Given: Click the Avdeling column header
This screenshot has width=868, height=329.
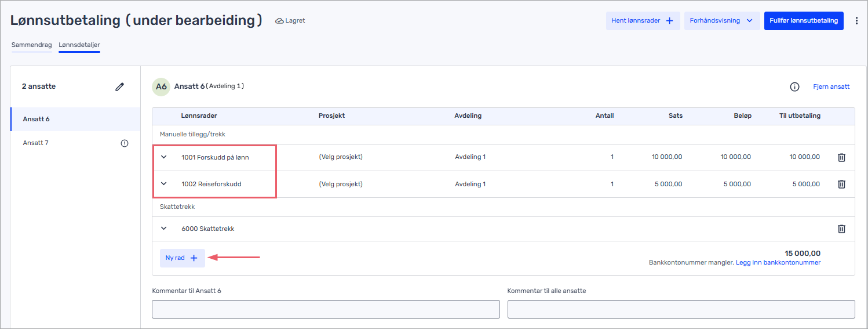Looking at the screenshot, I should (x=468, y=115).
